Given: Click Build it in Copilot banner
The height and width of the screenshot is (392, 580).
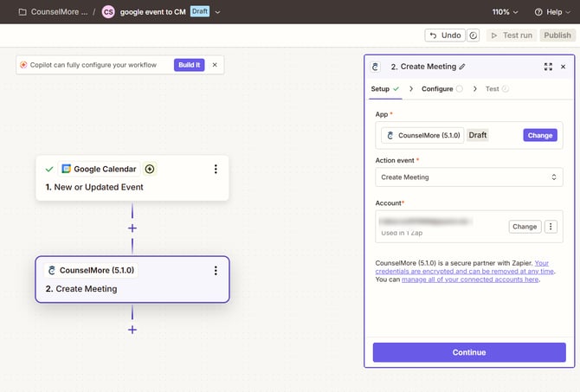Looking at the screenshot, I should (189, 65).
